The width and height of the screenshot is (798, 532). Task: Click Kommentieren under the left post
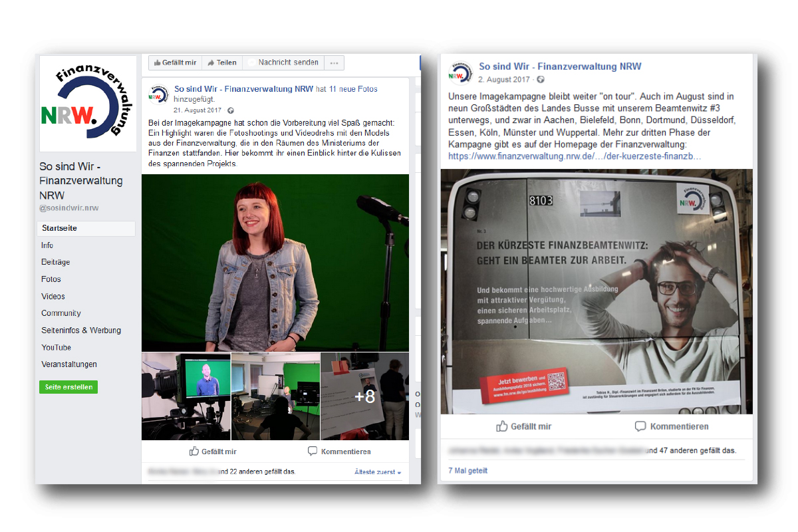[339, 452]
